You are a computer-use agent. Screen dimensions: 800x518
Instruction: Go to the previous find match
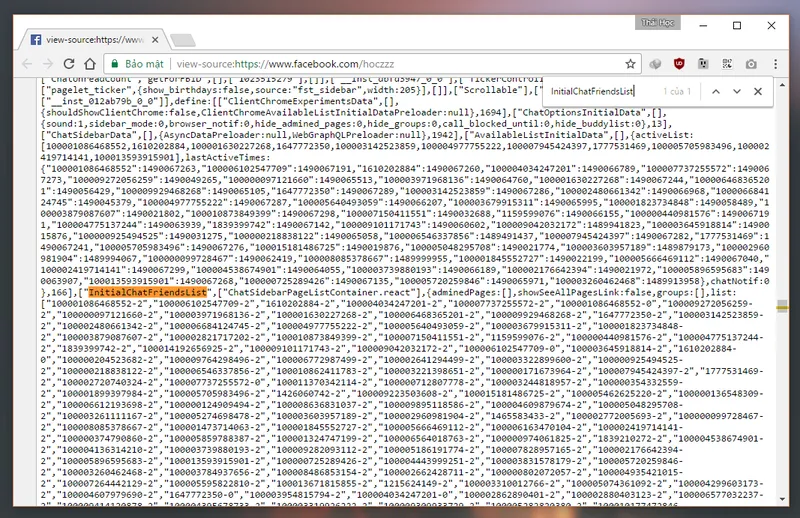(715, 91)
